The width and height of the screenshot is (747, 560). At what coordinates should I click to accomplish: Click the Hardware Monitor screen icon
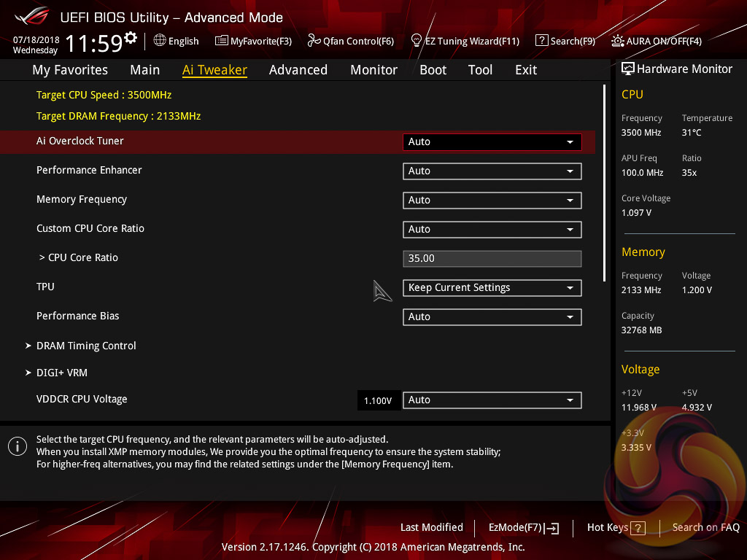[x=628, y=69]
